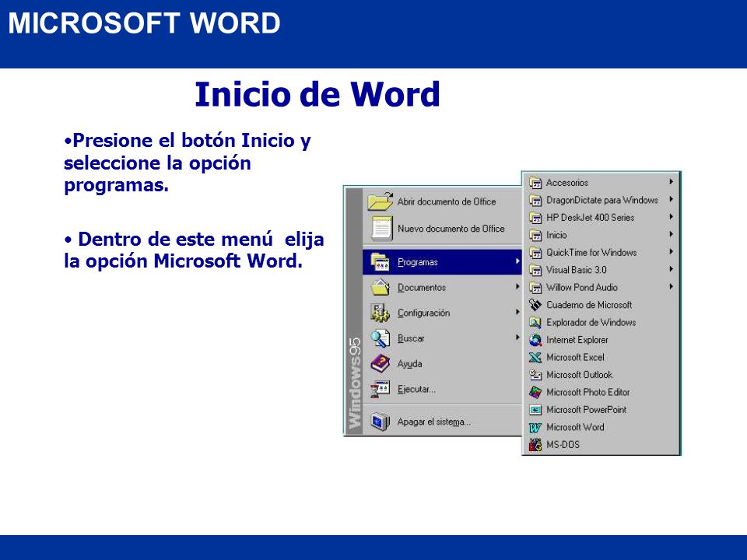Expand the Willow Pond Audio arrow
Screen dimensions: 747x560
click(671, 287)
